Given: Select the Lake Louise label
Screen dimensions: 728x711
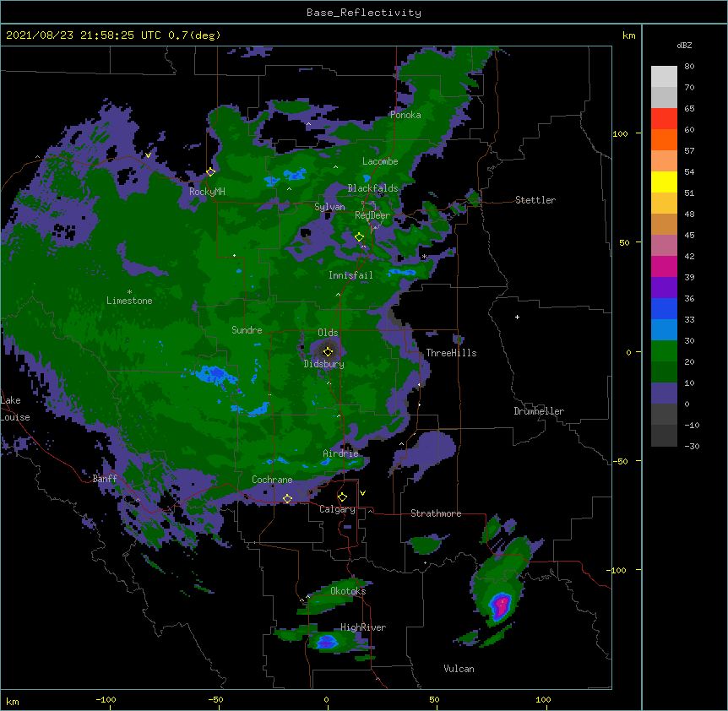Looking at the screenshot, I should click(15, 409).
